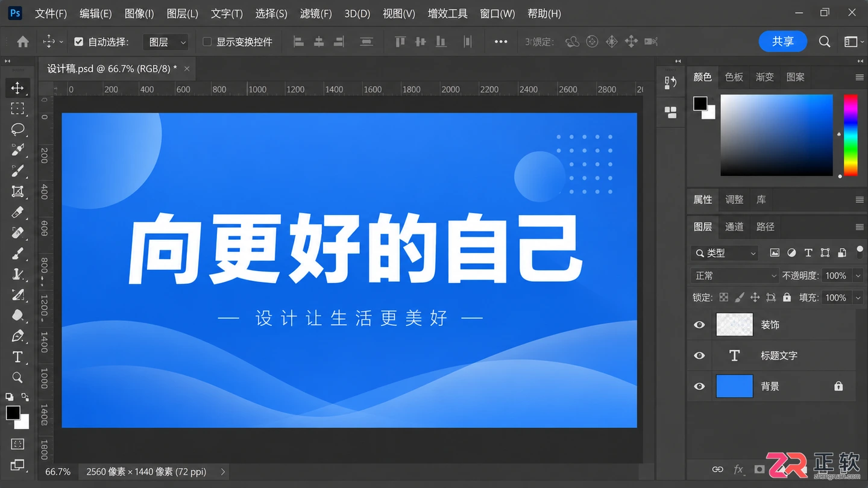This screenshot has height=488, width=868.
Task: Toggle lock position icon
Action: coord(755,298)
